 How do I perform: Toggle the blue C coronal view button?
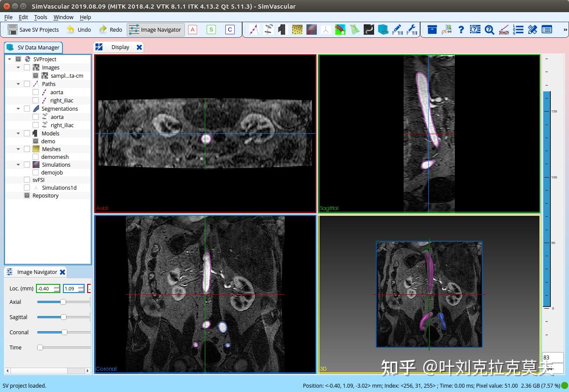(230, 30)
